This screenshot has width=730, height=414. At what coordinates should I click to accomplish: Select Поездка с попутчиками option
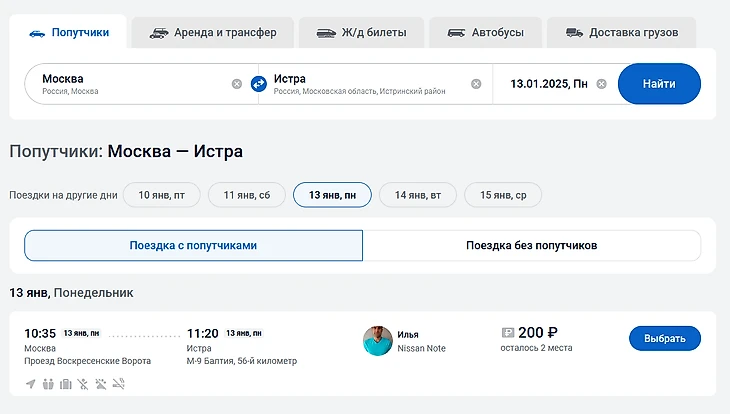194,245
